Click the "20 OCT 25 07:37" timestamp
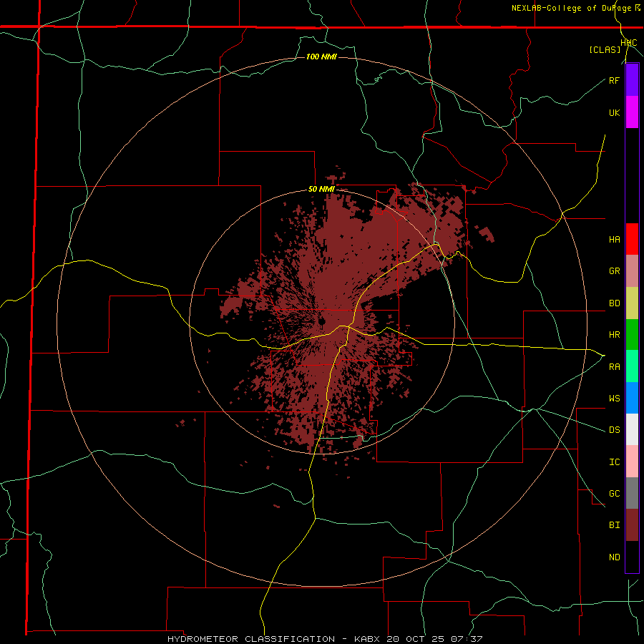The image size is (644, 644). click(x=434, y=639)
